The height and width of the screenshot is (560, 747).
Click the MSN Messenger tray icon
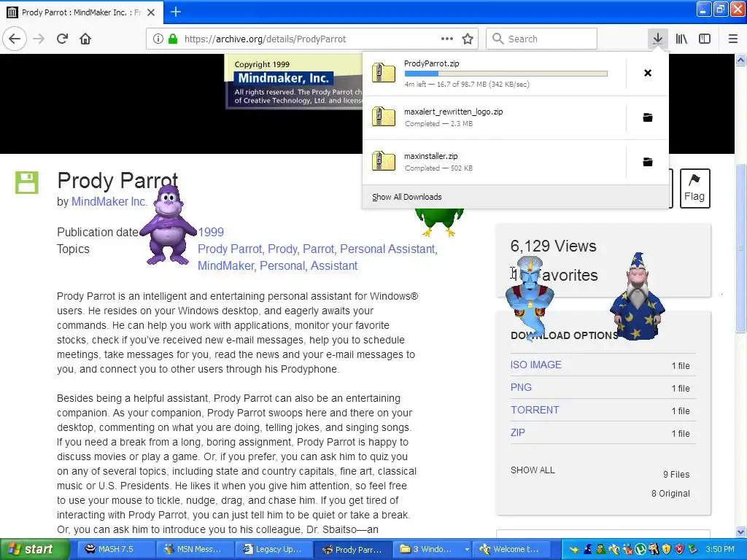click(627, 549)
